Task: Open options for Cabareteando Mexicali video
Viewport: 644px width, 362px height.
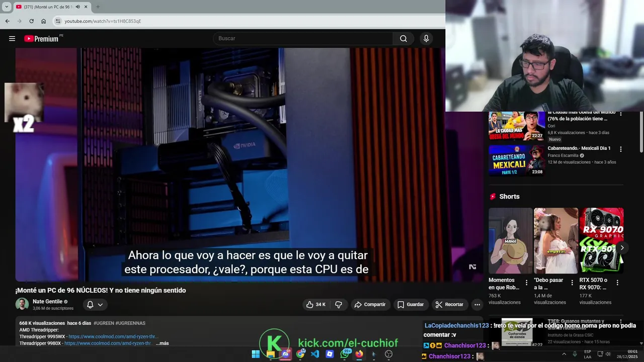Action: tap(620, 149)
